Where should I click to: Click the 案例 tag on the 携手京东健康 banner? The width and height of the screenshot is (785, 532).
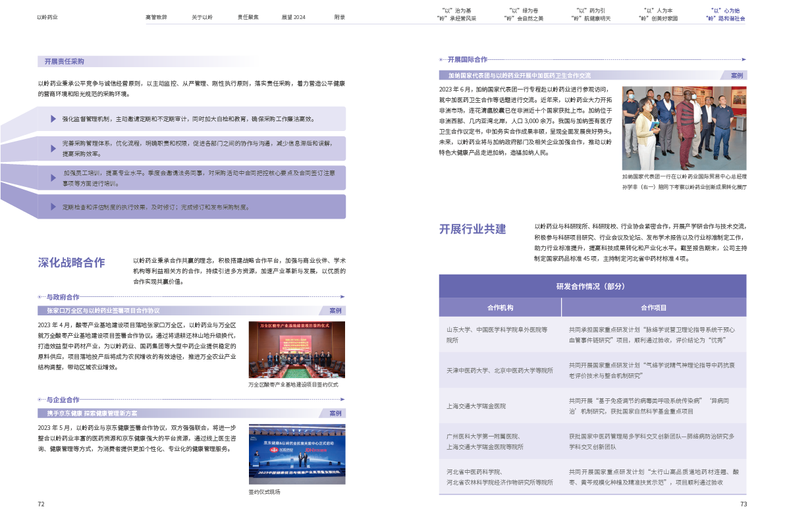pyautogui.click(x=335, y=413)
